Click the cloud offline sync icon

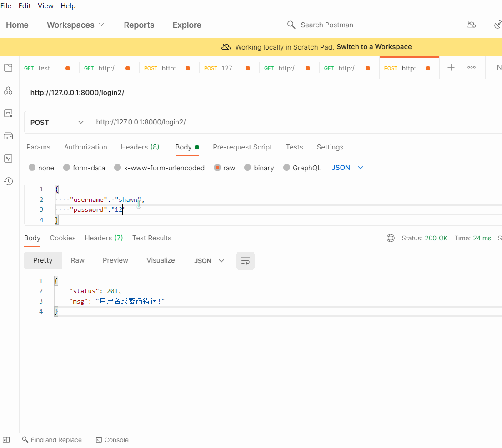tap(471, 25)
